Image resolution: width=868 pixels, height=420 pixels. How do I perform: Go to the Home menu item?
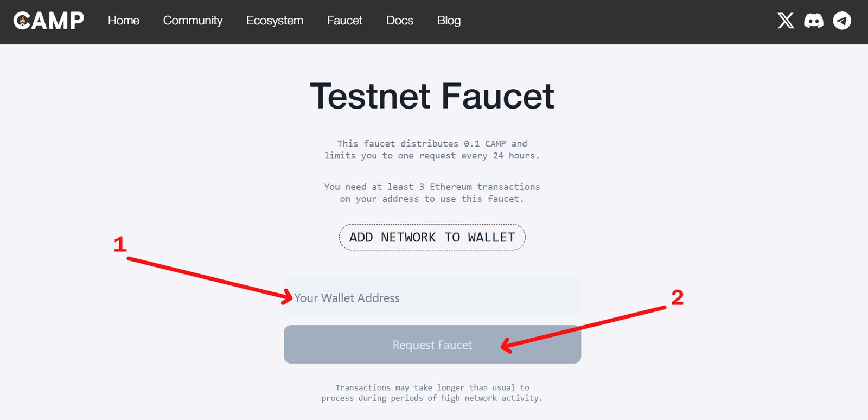[x=124, y=21]
